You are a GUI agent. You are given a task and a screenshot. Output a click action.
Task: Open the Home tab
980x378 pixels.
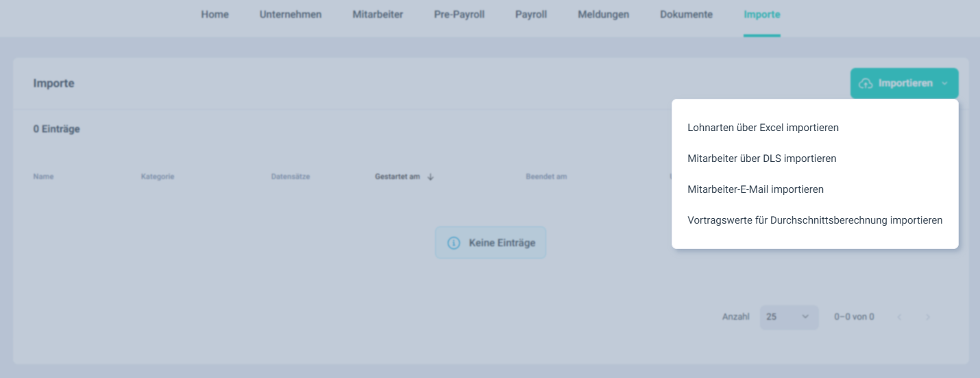pyautogui.click(x=215, y=14)
